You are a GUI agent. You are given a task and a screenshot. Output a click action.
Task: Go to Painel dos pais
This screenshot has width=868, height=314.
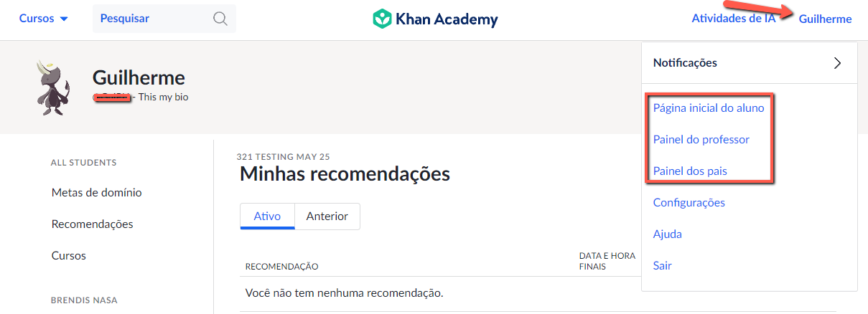[x=690, y=171]
